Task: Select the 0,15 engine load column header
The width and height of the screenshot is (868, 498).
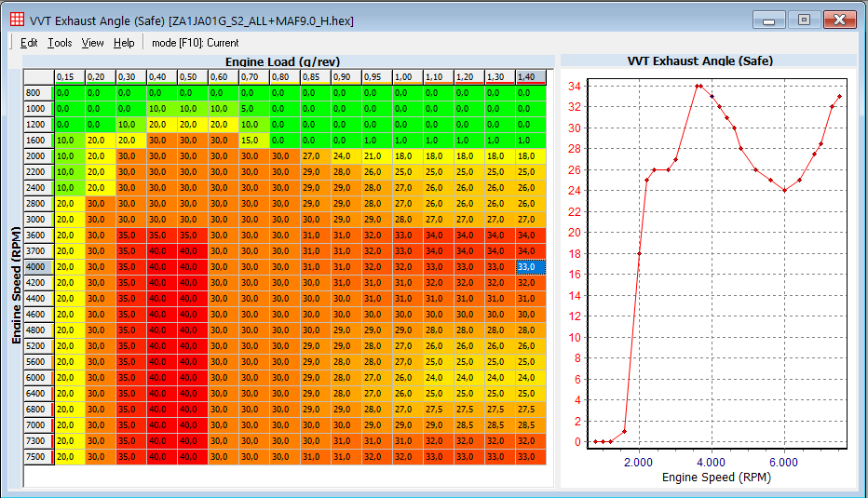Action: (x=69, y=76)
